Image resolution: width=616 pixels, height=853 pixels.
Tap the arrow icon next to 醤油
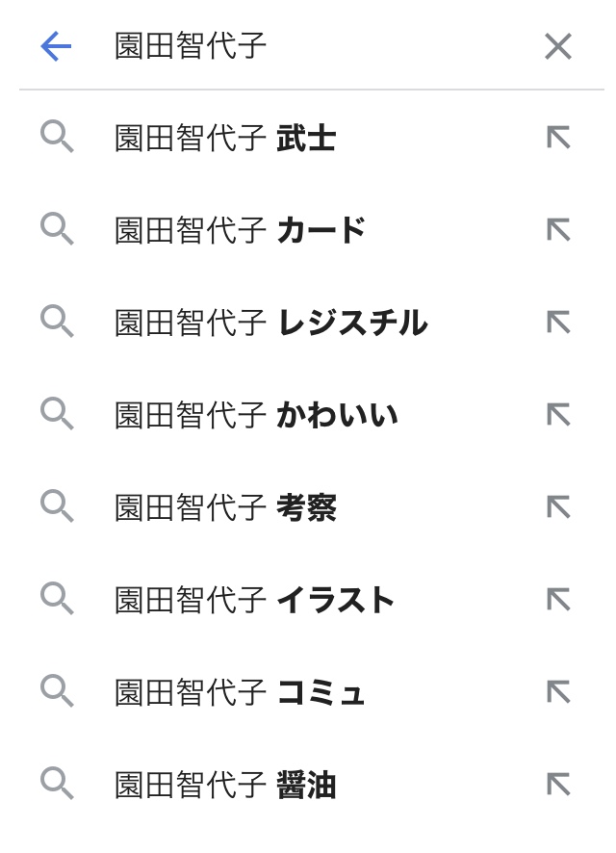pos(558,786)
